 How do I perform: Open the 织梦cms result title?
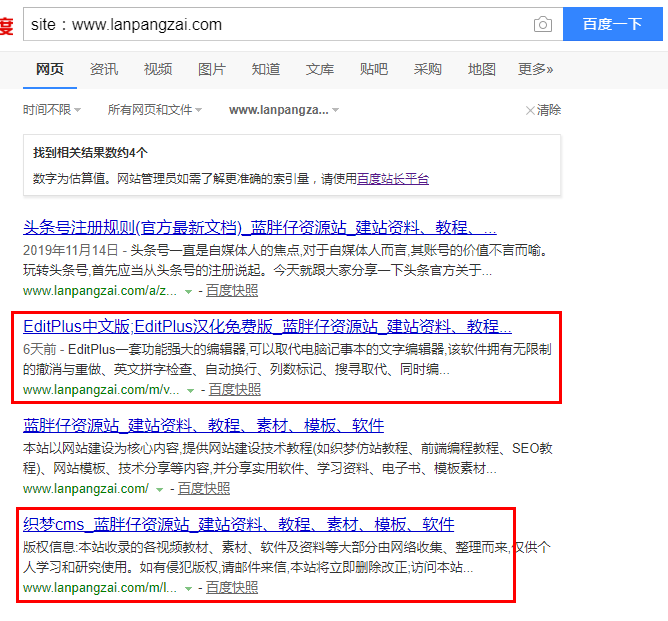(x=239, y=524)
